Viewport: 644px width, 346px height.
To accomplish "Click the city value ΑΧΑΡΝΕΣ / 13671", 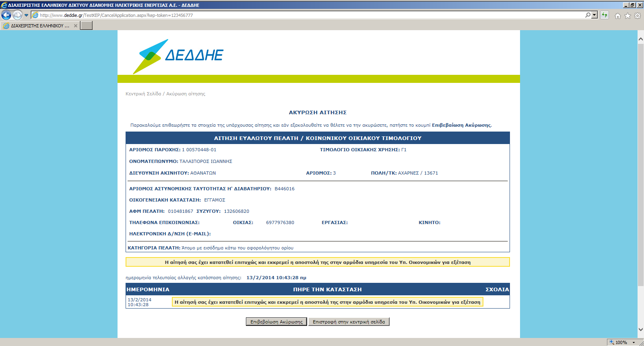I will tap(418, 173).
